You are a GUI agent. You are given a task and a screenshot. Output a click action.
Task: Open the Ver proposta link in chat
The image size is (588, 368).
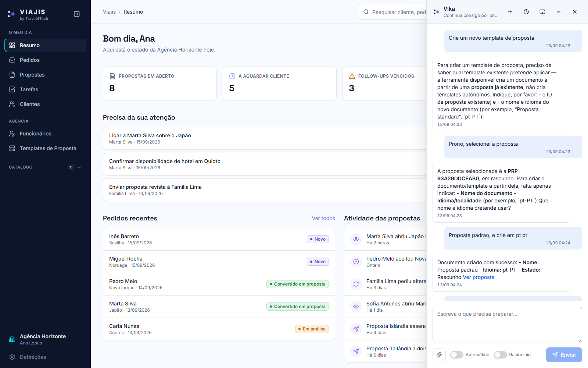[478, 277]
